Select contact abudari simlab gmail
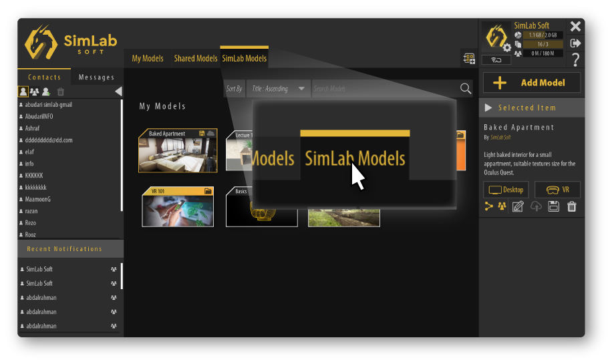The height and width of the screenshot is (364, 612). (x=48, y=105)
